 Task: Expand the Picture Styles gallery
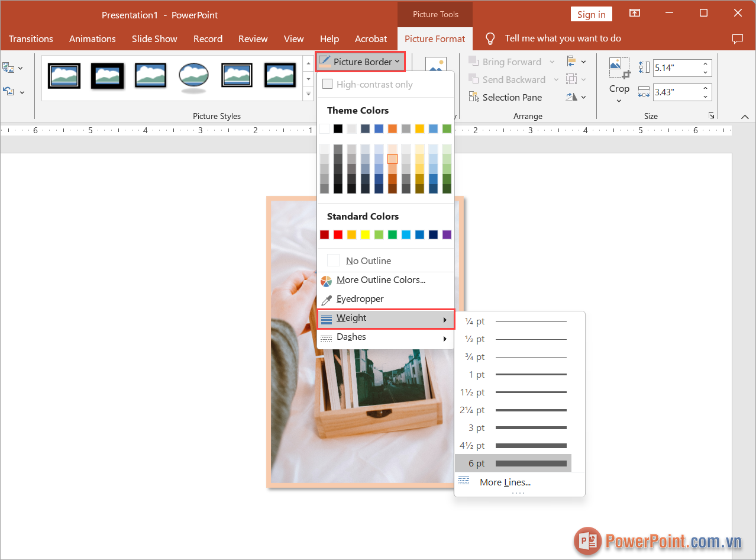coord(308,94)
